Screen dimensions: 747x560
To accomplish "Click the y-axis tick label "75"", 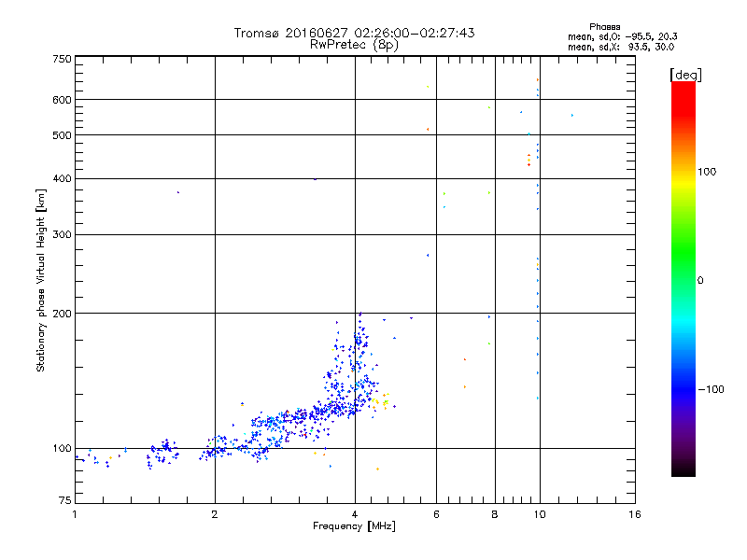I will click(65, 500).
